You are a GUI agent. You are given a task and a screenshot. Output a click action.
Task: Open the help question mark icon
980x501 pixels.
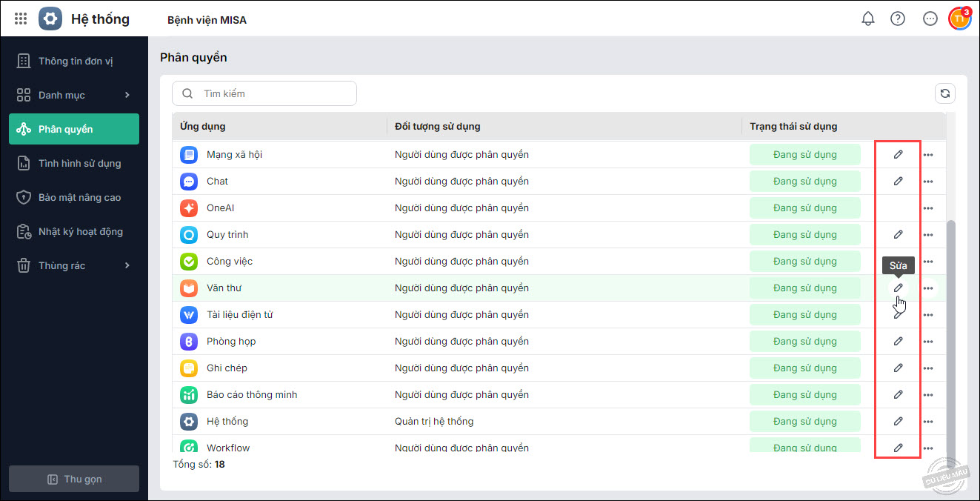pos(898,19)
